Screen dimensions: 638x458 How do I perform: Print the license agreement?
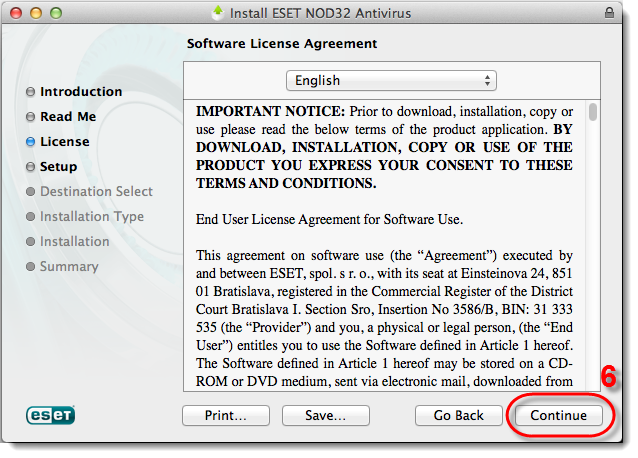pos(226,415)
